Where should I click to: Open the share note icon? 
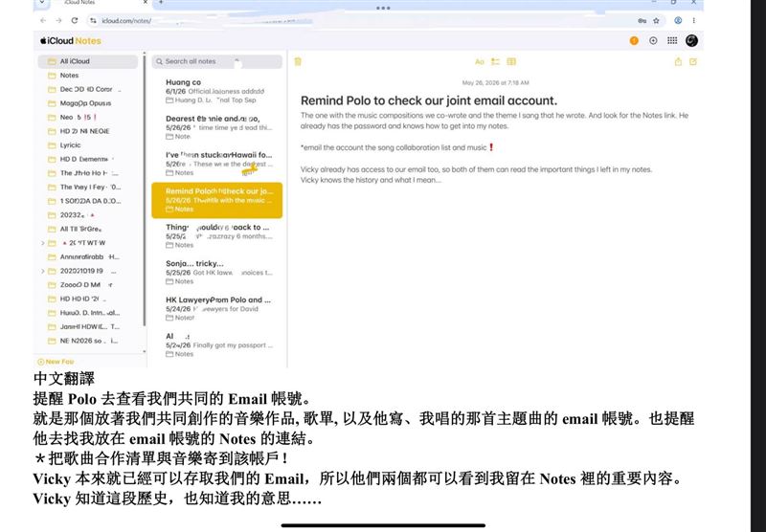click(x=678, y=61)
